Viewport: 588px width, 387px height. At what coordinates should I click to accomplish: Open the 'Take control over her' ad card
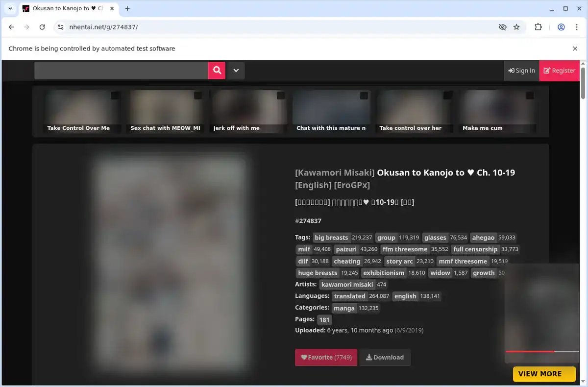415,112
